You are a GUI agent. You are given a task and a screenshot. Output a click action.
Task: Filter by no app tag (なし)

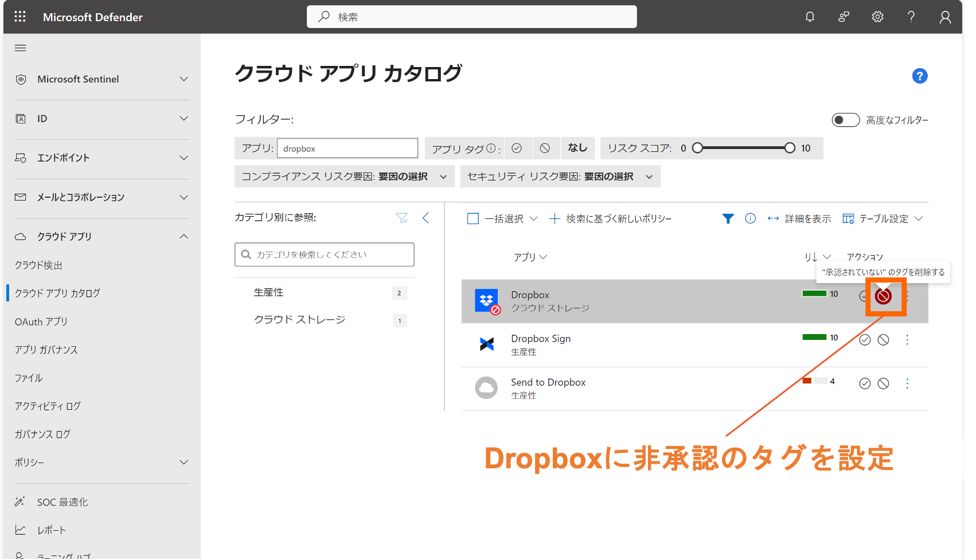(578, 148)
